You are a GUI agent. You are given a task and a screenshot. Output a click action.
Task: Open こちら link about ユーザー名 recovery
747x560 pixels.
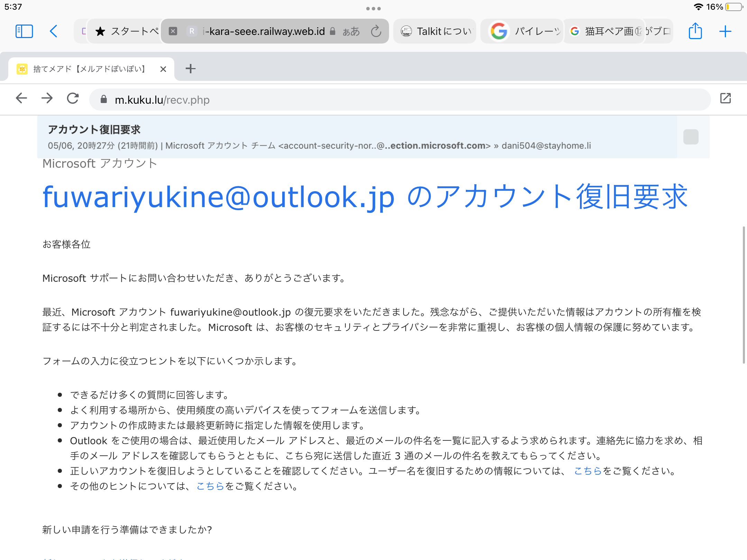pyautogui.click(x=588, y=471)
